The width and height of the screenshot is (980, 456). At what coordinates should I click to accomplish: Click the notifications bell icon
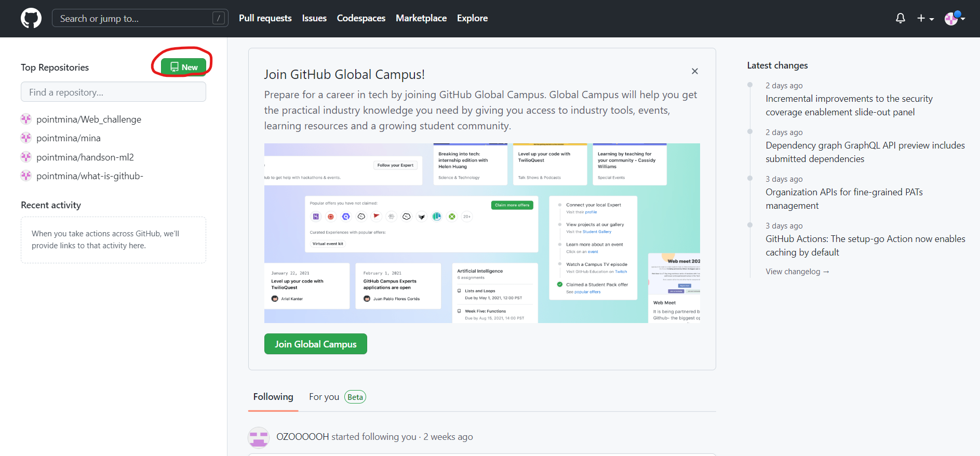pos(901,18)
